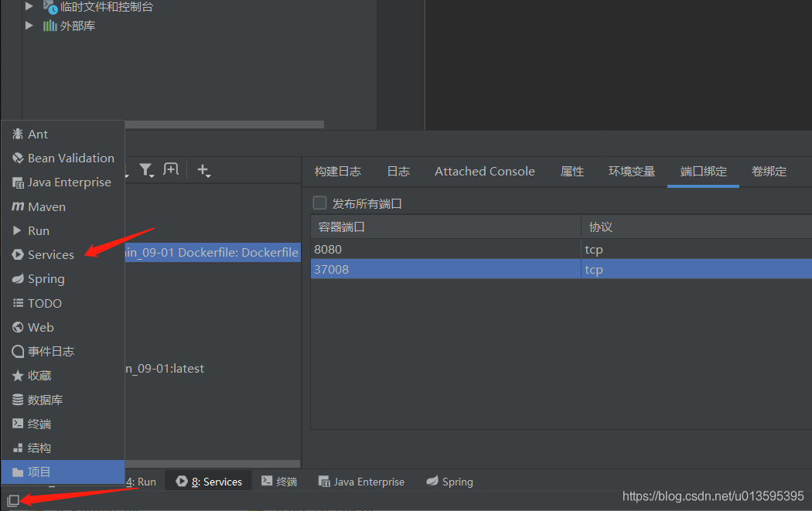Open the CSDN blog link

pos(711,496)
